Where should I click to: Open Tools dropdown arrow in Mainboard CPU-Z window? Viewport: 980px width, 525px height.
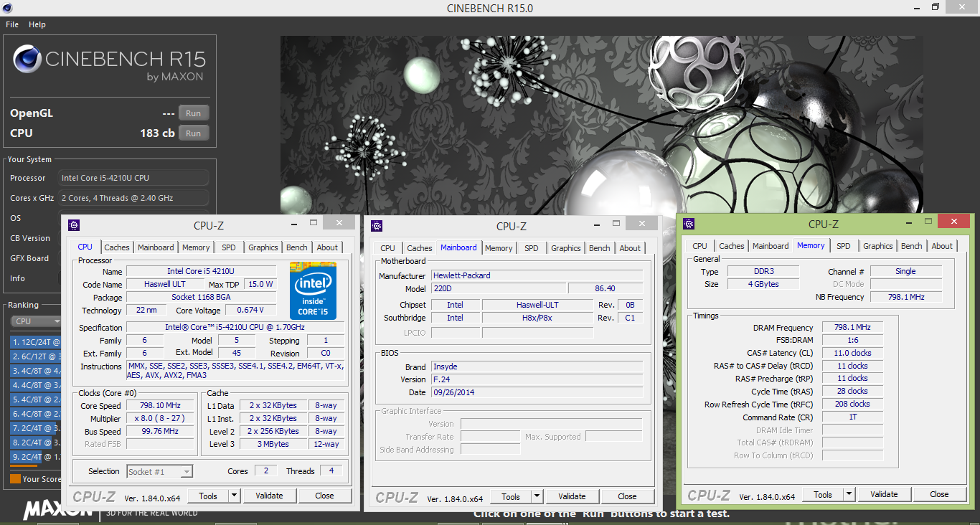coord(537,496)
